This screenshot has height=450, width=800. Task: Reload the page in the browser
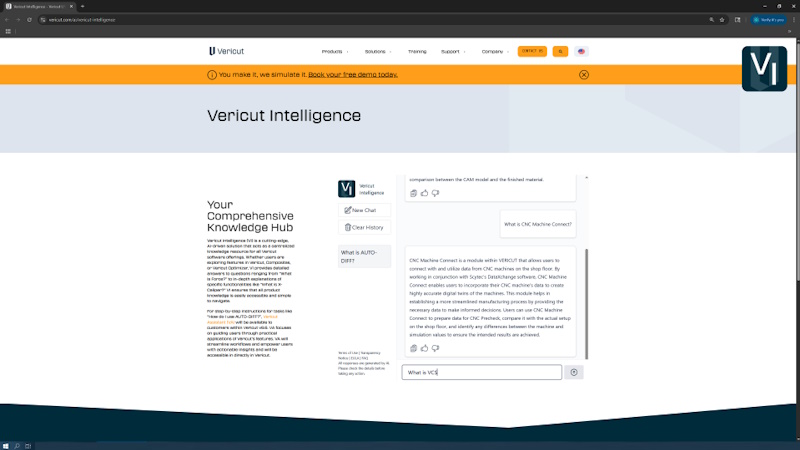[x=29, y=20]
